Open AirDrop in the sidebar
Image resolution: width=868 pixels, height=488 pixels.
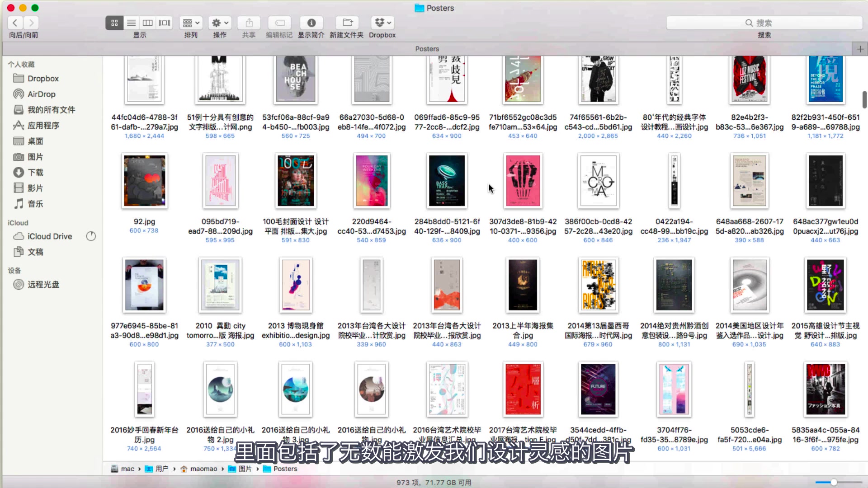tap(41, 94)
